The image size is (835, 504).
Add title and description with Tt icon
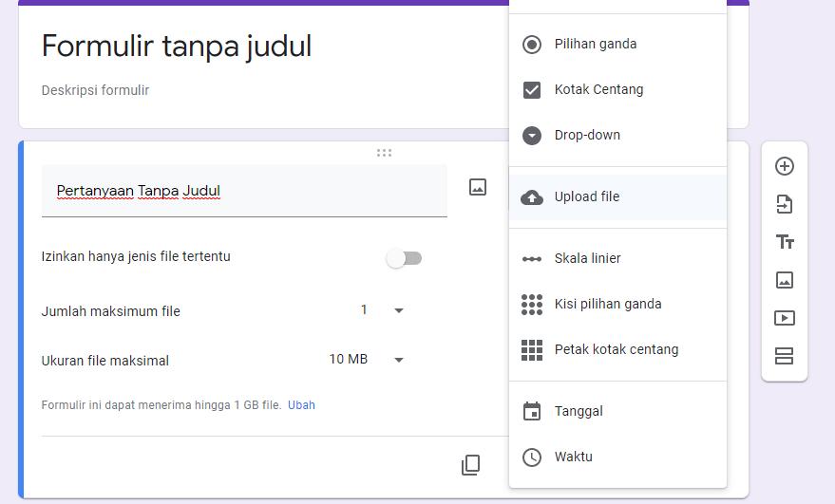click(785, 242)
